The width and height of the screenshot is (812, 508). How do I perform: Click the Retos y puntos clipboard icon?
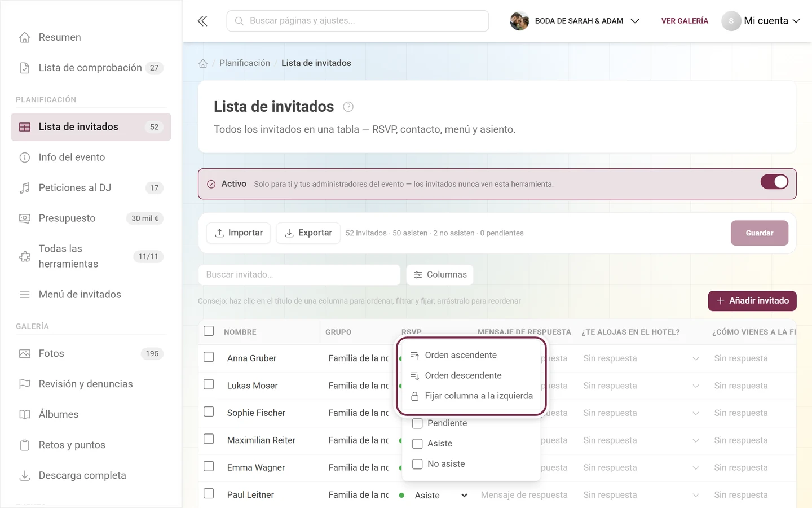25,445
